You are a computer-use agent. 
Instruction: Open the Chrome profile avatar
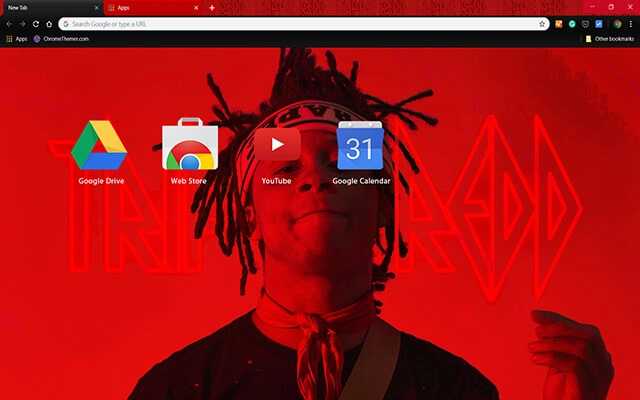618,24
